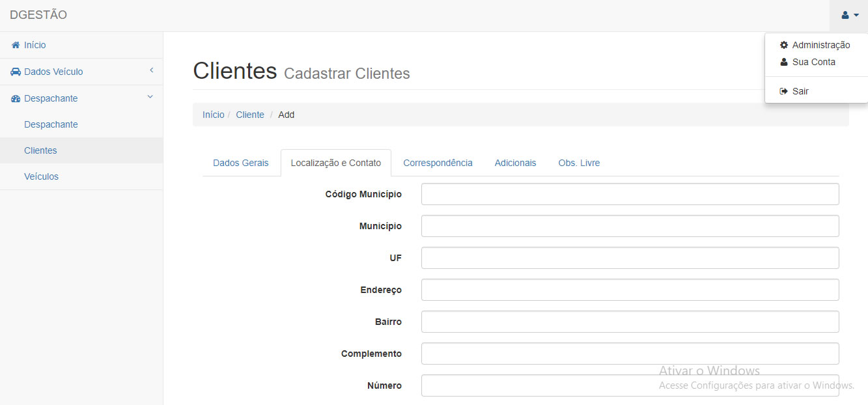868x405 pixels.
Task: Click the car icon beside Dados Veículo
Action: pyautogui.click(x=16, y=72)
